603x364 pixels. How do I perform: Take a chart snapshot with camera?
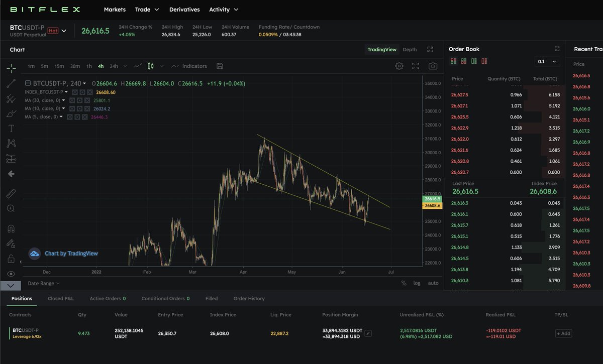(433, 66)
